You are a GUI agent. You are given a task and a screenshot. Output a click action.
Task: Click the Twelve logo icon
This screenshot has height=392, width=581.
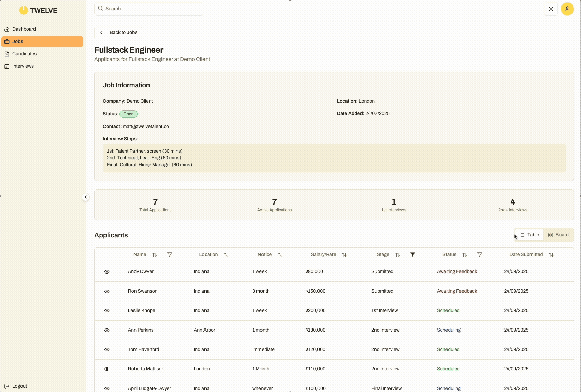click(x=24, y=10)
